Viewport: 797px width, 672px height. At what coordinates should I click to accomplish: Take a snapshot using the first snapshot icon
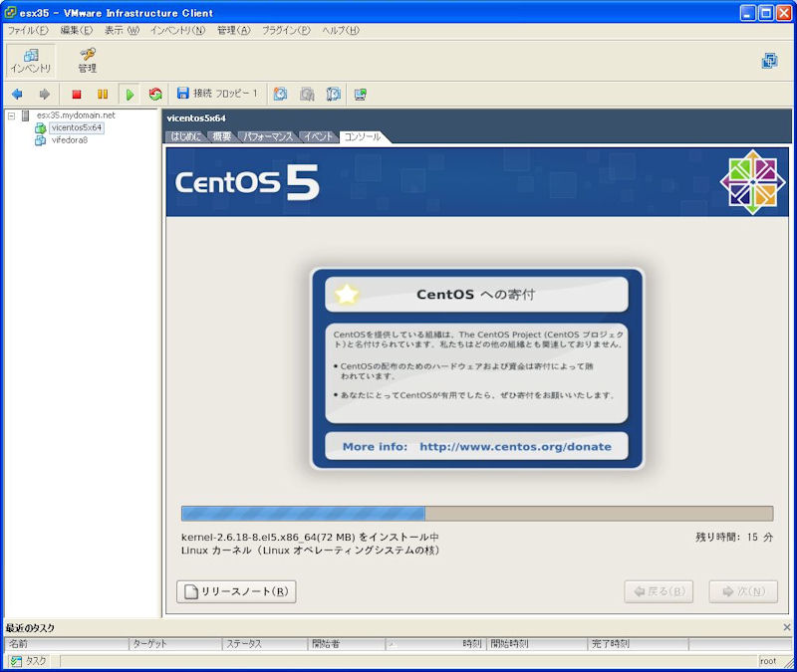click(x=280, y=94)
